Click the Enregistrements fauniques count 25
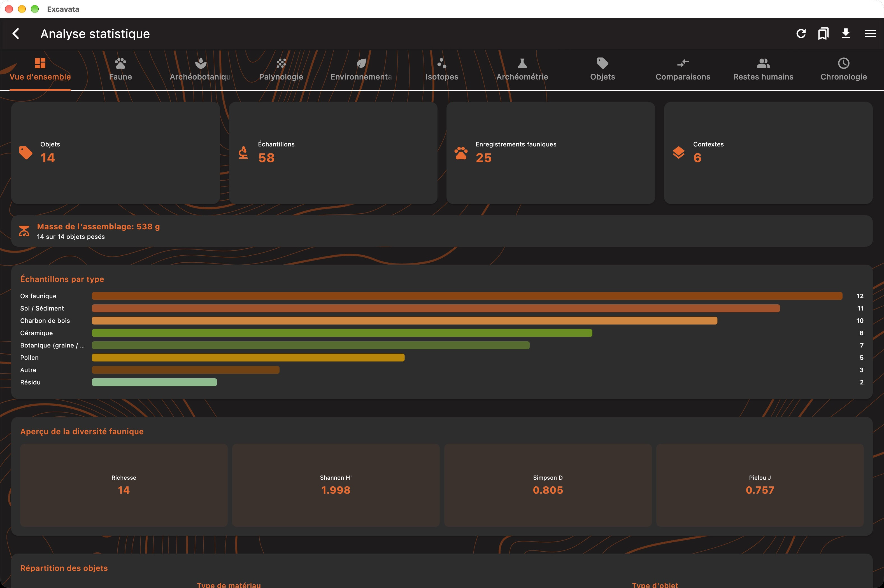The width and height of the screenshot is (884, 588). click(x=483, y=158)
